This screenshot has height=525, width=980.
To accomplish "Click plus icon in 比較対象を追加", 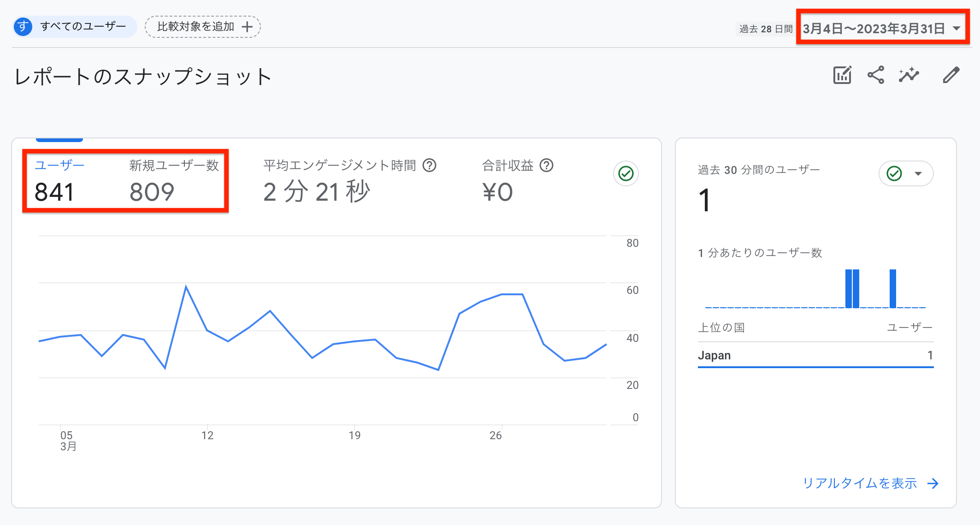I will point(248,27).
